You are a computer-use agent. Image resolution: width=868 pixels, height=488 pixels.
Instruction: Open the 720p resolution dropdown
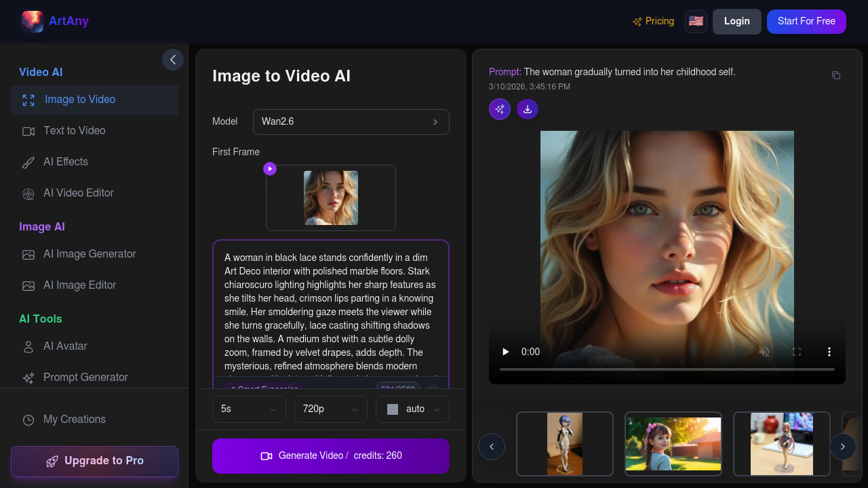click(330, 409)
